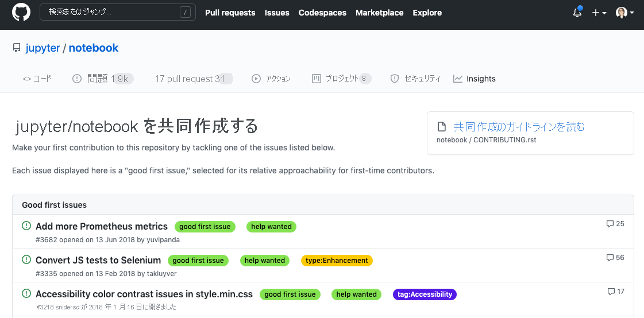This screenshot has width=644, height=318.
Task: Open Issues in top nav
Action: point(277,13)
